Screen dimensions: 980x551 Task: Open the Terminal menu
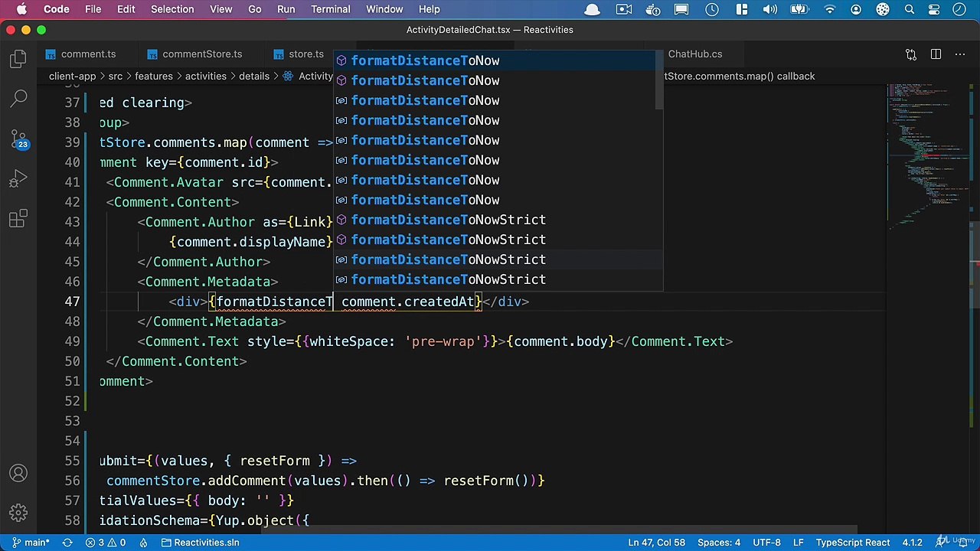pos(331,9)
